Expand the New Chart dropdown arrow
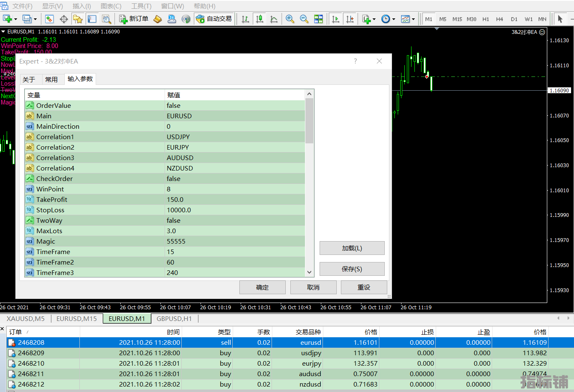The height and width of the screenshot is (392, 574). point(16,19)
